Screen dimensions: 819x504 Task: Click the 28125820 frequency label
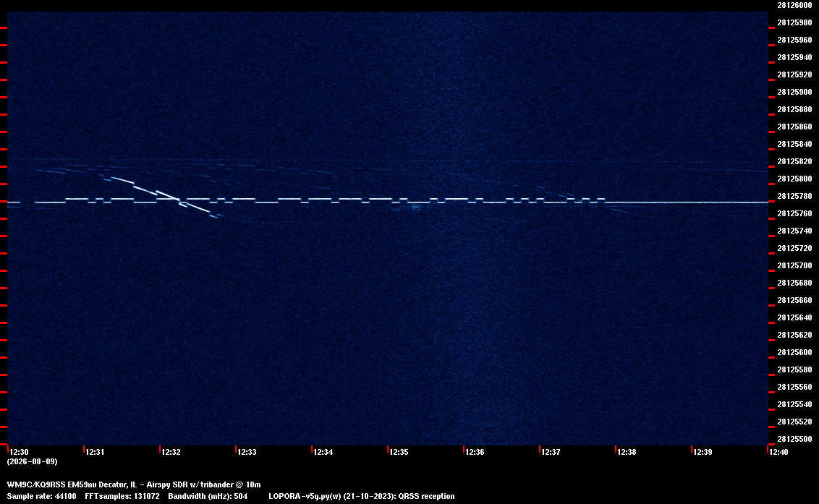click(x=794, y=161)
